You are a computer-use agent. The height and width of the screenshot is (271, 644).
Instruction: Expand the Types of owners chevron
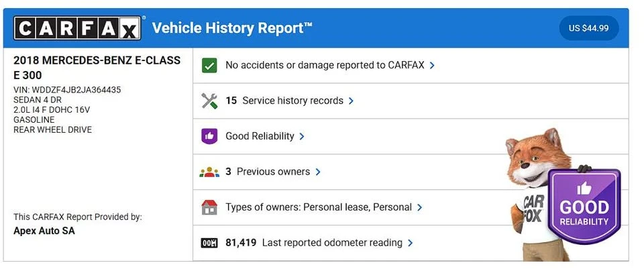click(419, 207)
